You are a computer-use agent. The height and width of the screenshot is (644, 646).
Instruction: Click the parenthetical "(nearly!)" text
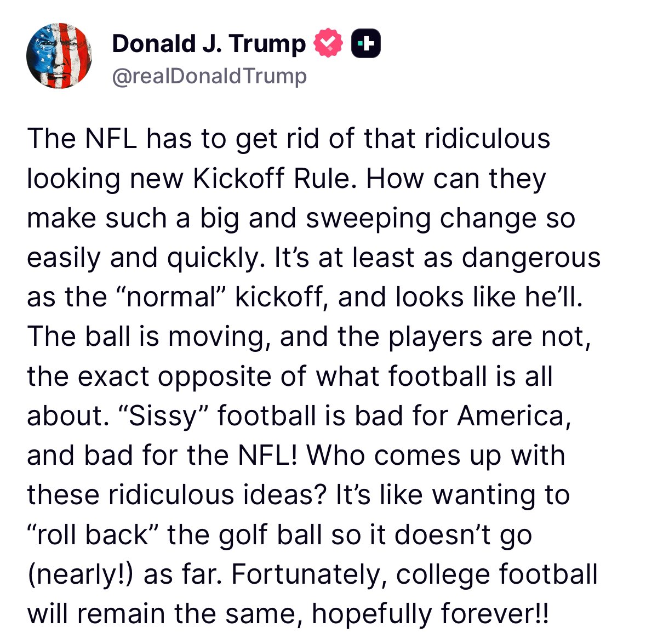point(81,575)
